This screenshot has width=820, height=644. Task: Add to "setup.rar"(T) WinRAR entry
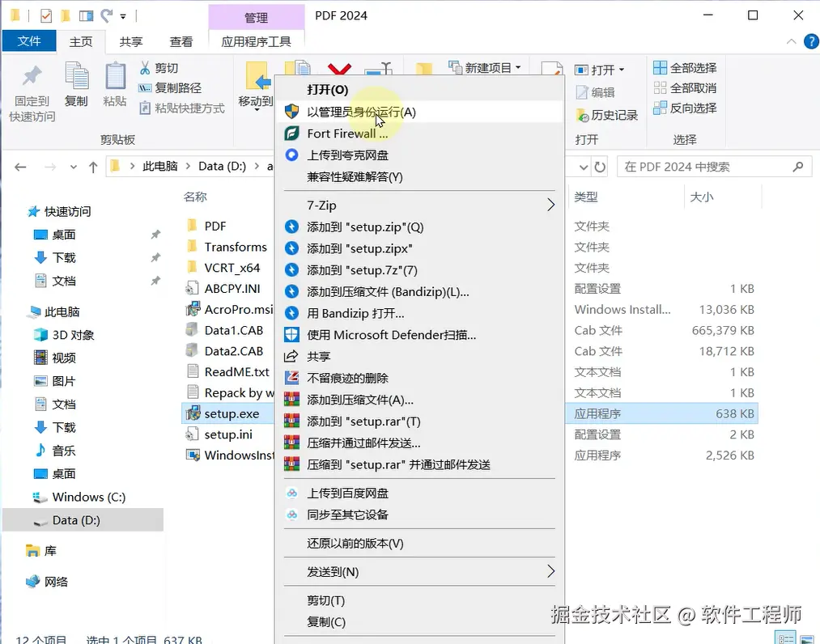[x=419, y=422]
